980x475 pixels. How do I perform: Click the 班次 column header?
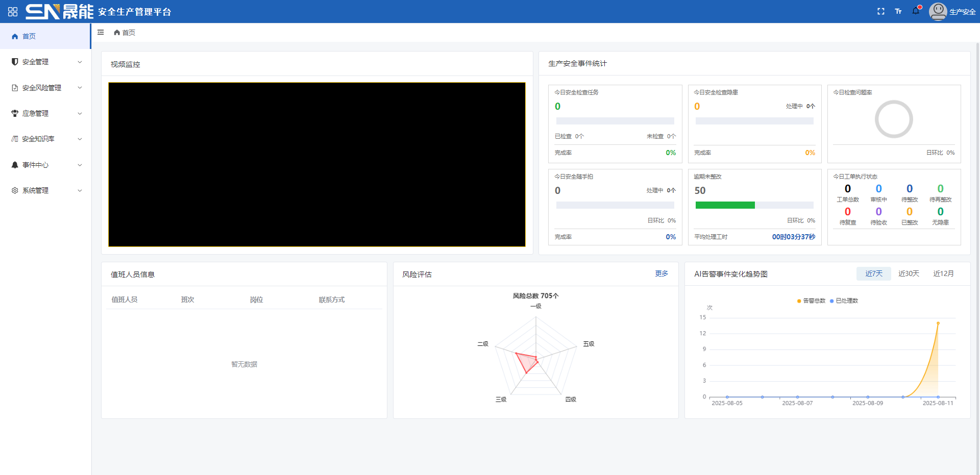point(187,299)
